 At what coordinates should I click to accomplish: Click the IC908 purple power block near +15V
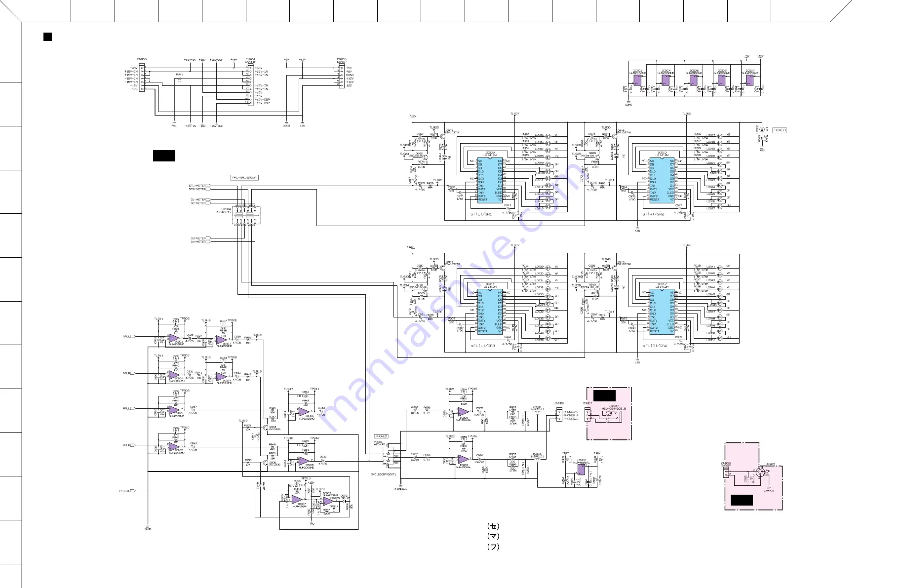click(x=582, y=469)
